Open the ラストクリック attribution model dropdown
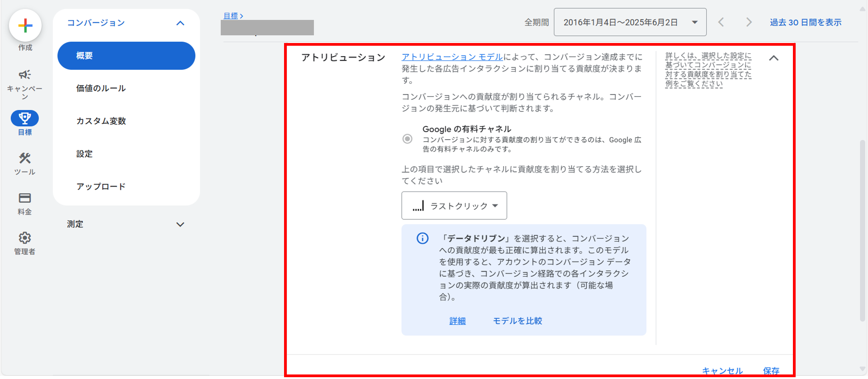Image resolution: width=868 pixels, height=379 pixels. click(x=454, y=206)
